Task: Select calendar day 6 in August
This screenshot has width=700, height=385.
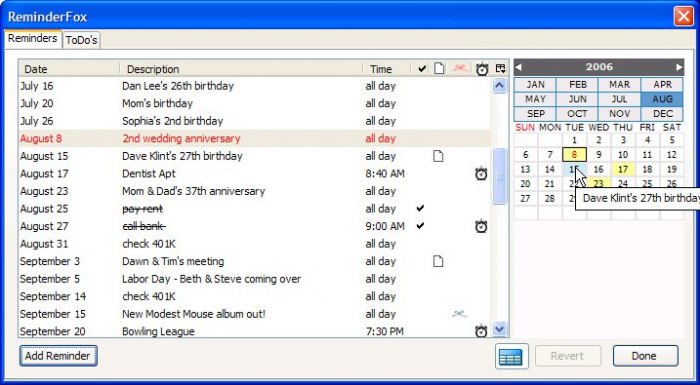Action: point(525,155)
